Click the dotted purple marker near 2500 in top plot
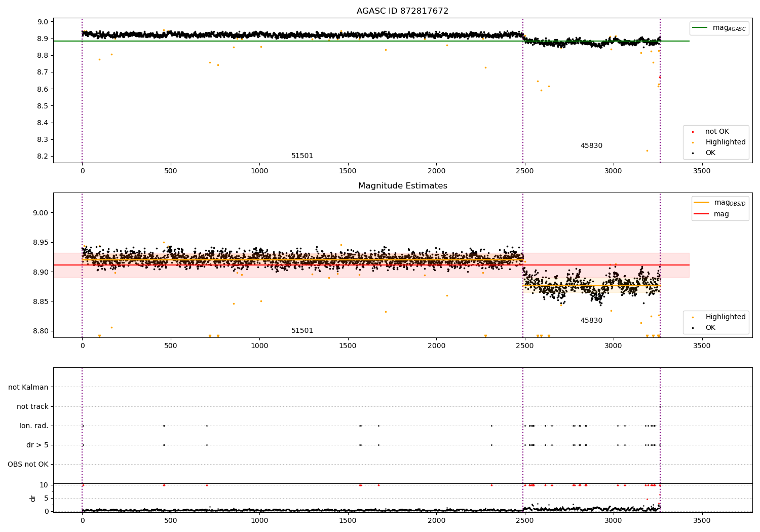 point(523,90)
